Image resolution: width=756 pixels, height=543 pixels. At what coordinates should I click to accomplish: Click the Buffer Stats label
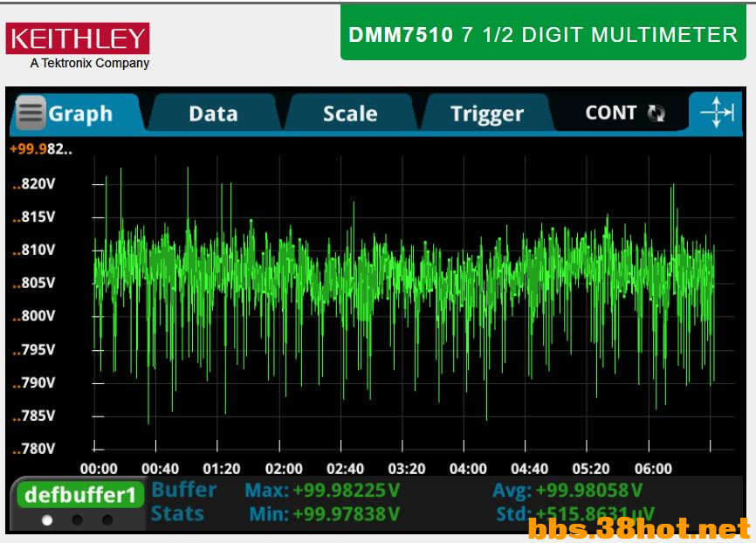point(183,502)
